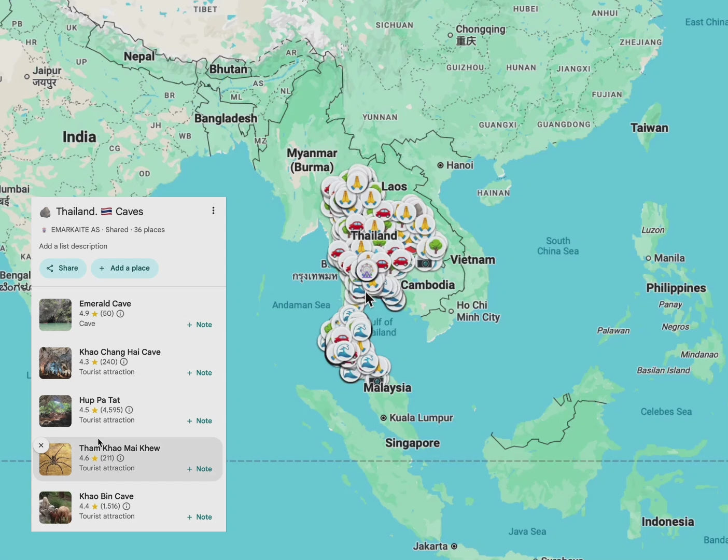Click the Add a list description field
This screenshot has width=728, height=560.
(73, 246)
